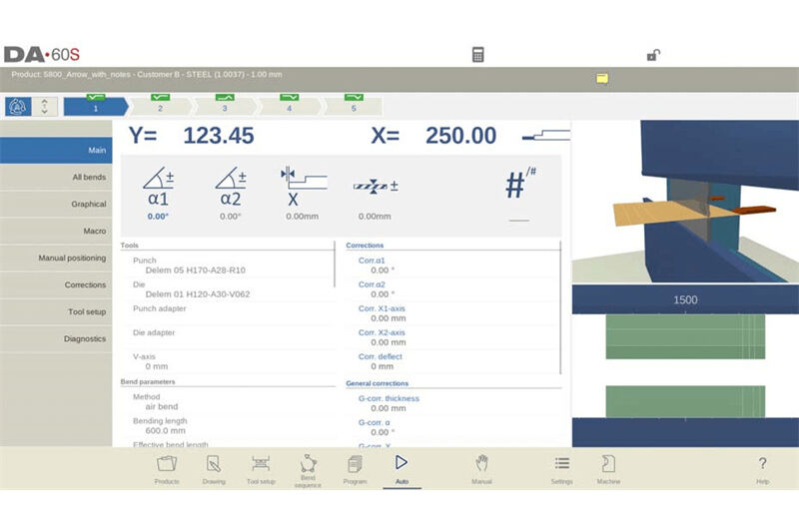Select bend step 3 in sequence
The height and width of the screenshot is (532, 799).
pos(224,105)
